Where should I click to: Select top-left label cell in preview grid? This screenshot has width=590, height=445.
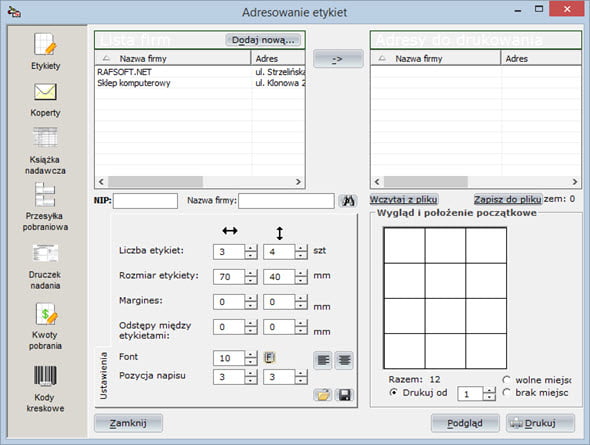[404, 245]
